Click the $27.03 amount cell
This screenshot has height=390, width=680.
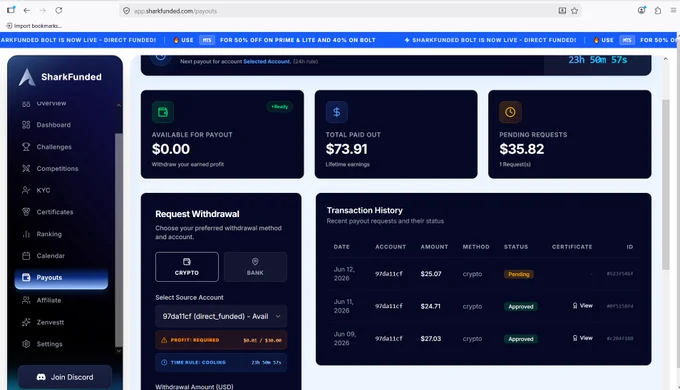coord(431,338)
